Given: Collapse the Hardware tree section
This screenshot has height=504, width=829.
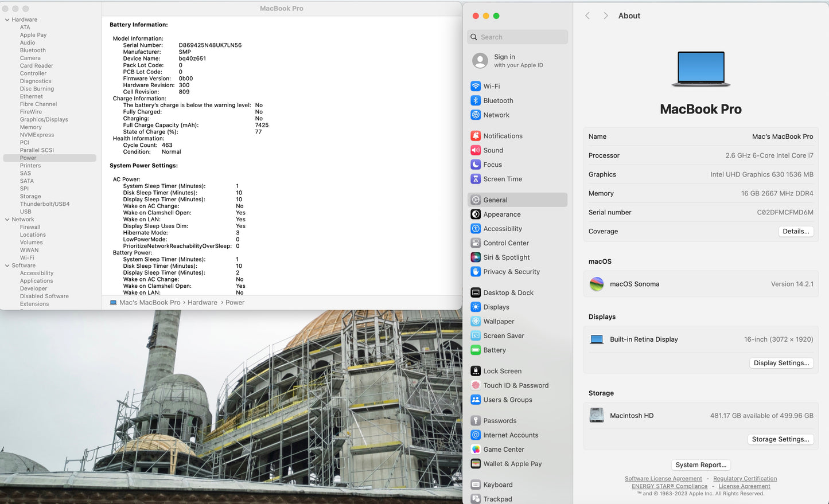Looking at the screenshot, I should point(7,19).
